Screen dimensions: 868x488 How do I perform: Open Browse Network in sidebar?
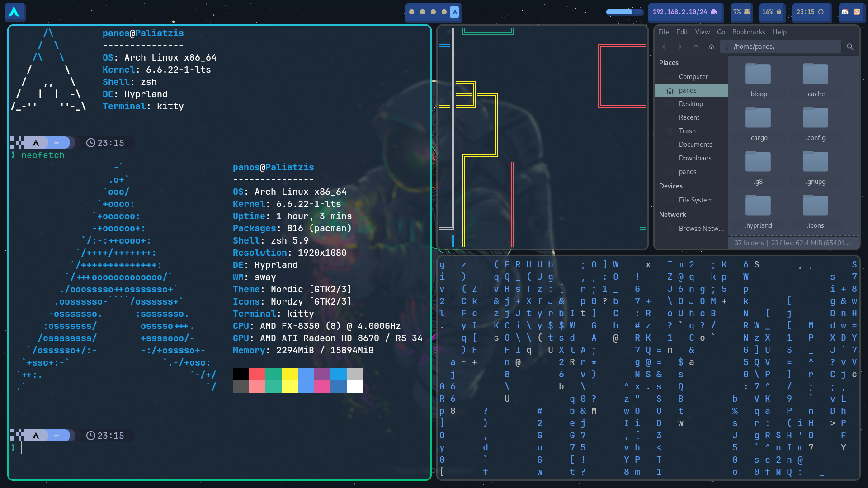pyautogui.click(x=701, y=229)
